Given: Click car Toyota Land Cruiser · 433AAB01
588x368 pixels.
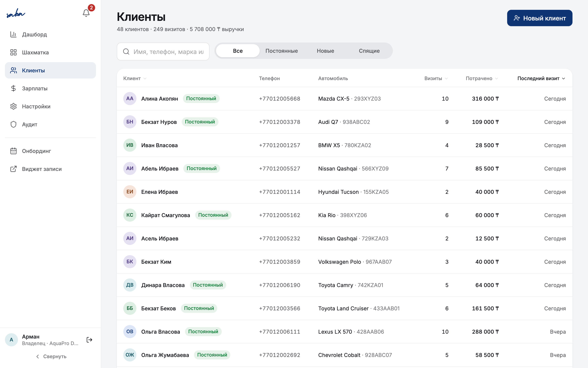Looking at the screenshot, I should pyautogui.click(x=359, y=309).
